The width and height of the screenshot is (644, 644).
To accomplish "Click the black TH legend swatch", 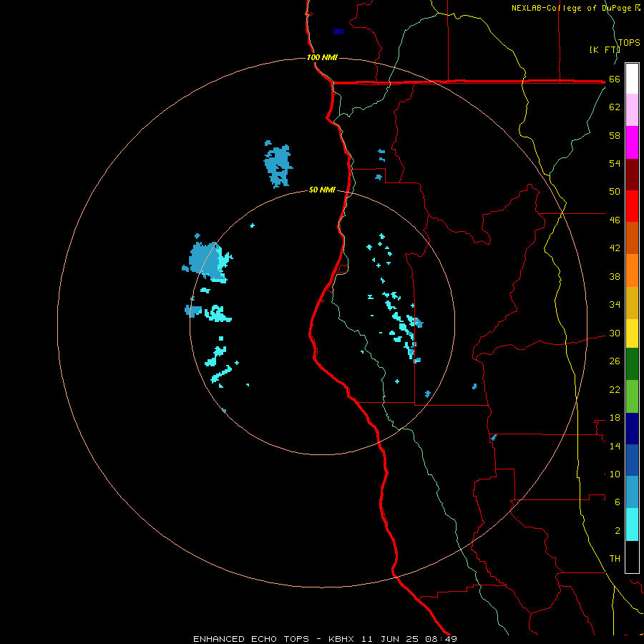I will [x=632, y=557].
